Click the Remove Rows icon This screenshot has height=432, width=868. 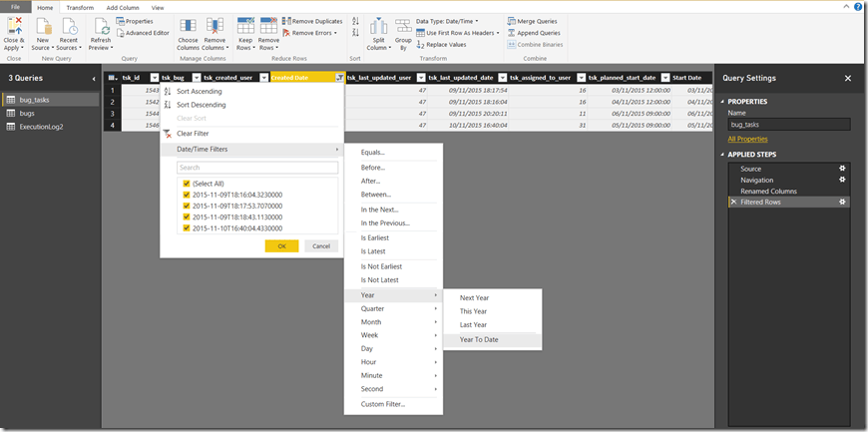coord(268,27)
